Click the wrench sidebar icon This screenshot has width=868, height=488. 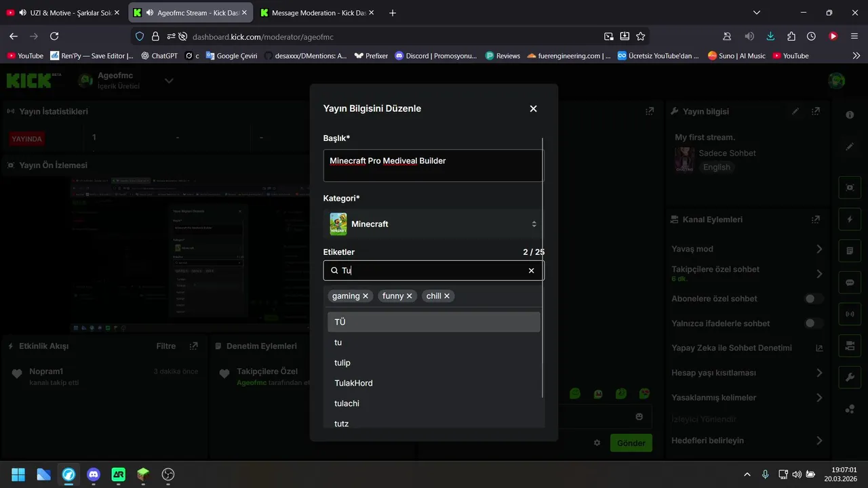tap(850, 377)
